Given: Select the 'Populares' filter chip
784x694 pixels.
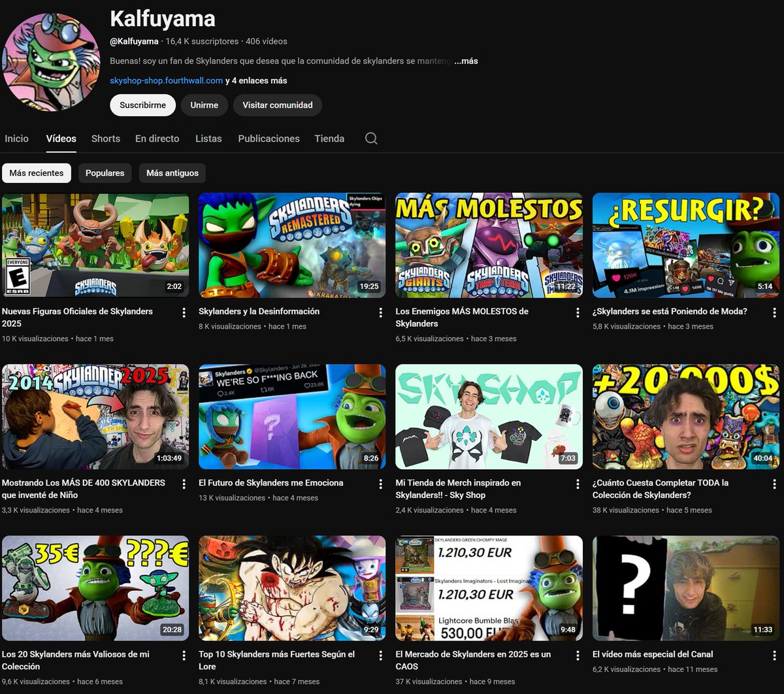Looking at the screenshot, I should pos(105,173).
